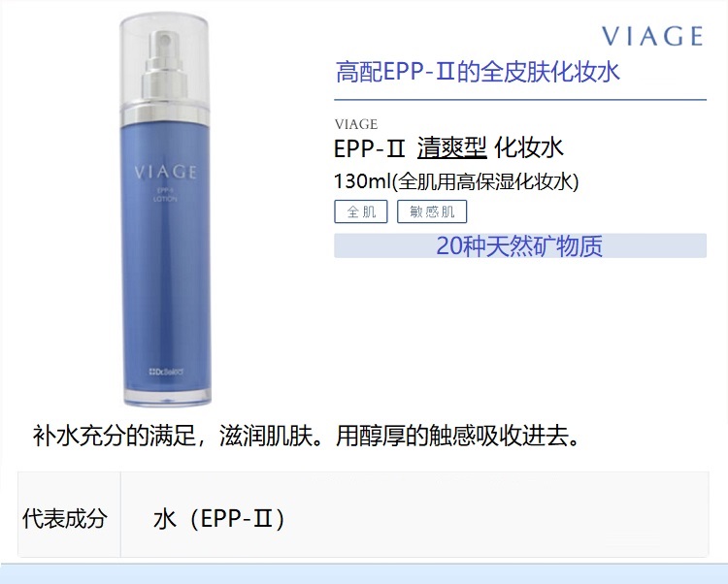Click the 130ml(全肌用高保湿化妆水) description text
Screen dimensions: 728x584
[456, 181]
